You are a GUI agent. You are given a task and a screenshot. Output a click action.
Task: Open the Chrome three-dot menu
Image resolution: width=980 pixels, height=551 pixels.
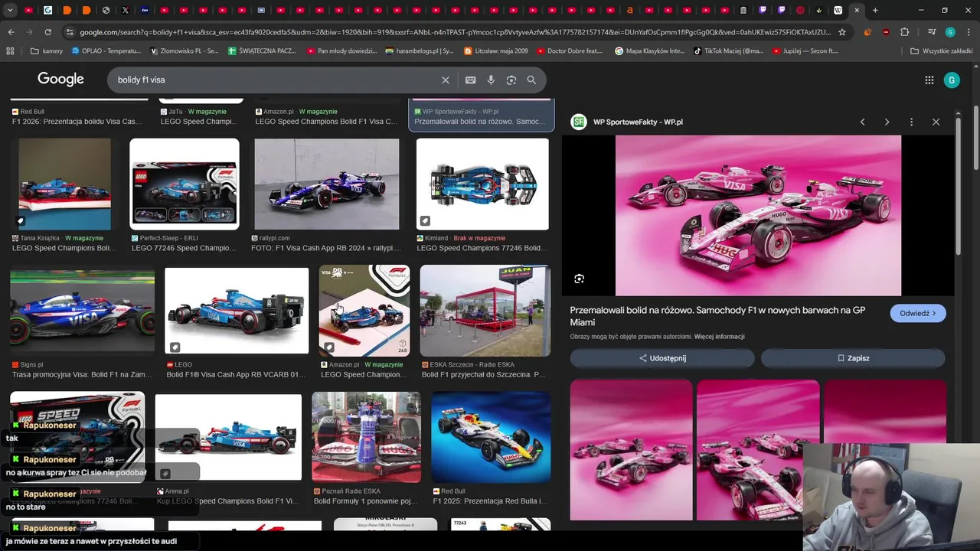pyautogui.click(x=968, y=32)
